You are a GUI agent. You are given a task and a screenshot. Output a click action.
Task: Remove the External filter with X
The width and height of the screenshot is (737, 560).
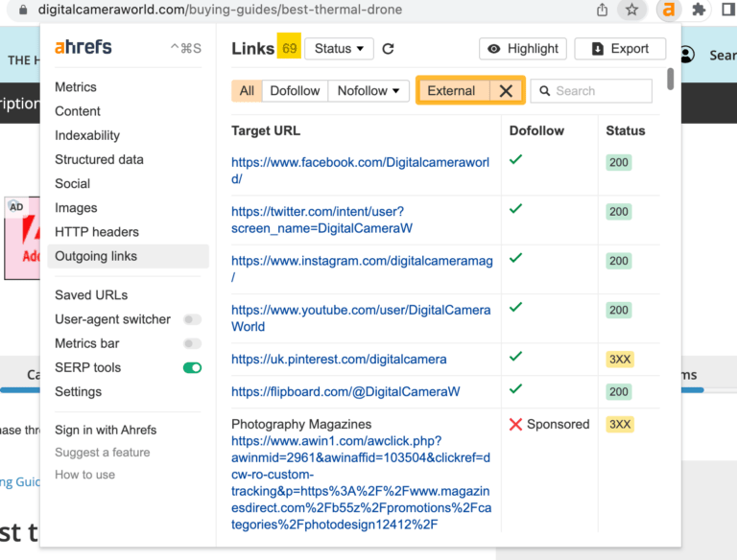[x=507, y=91]
